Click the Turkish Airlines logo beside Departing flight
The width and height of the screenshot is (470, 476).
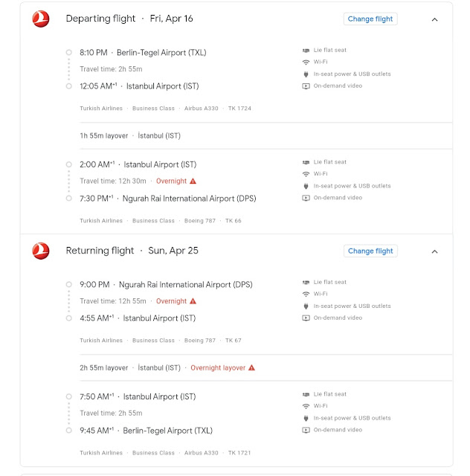point(41,19)
